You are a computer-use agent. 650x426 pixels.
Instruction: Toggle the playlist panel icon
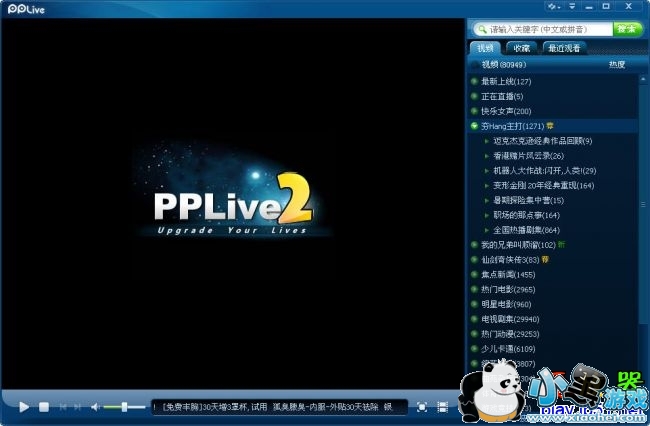(x=442, y=407)
